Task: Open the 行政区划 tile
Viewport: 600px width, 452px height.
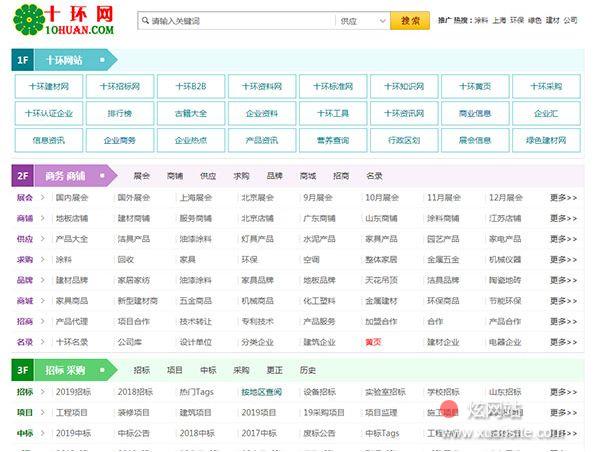Action: (404, 140)
